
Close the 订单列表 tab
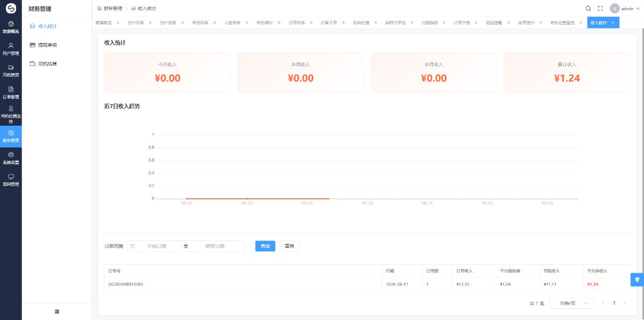(x=311, y=23)
